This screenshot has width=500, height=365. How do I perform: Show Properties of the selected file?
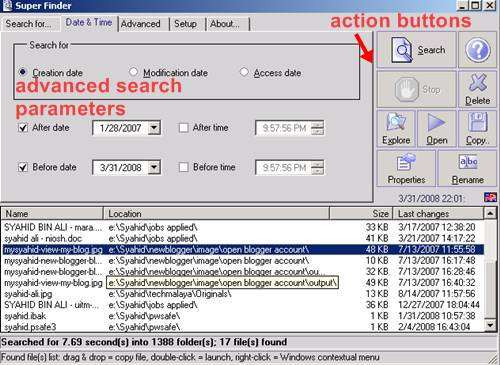point(406,168)
